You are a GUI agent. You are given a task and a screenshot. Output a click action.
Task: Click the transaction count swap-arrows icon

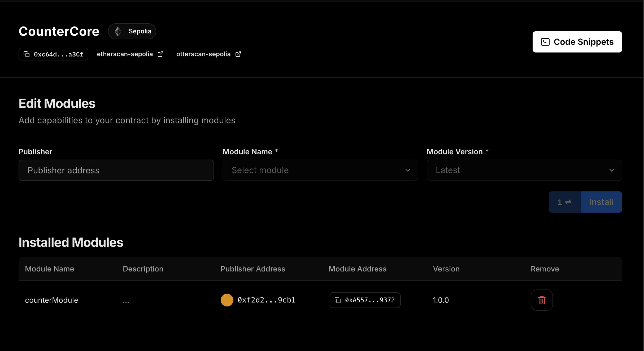click(x=568, y=202)
